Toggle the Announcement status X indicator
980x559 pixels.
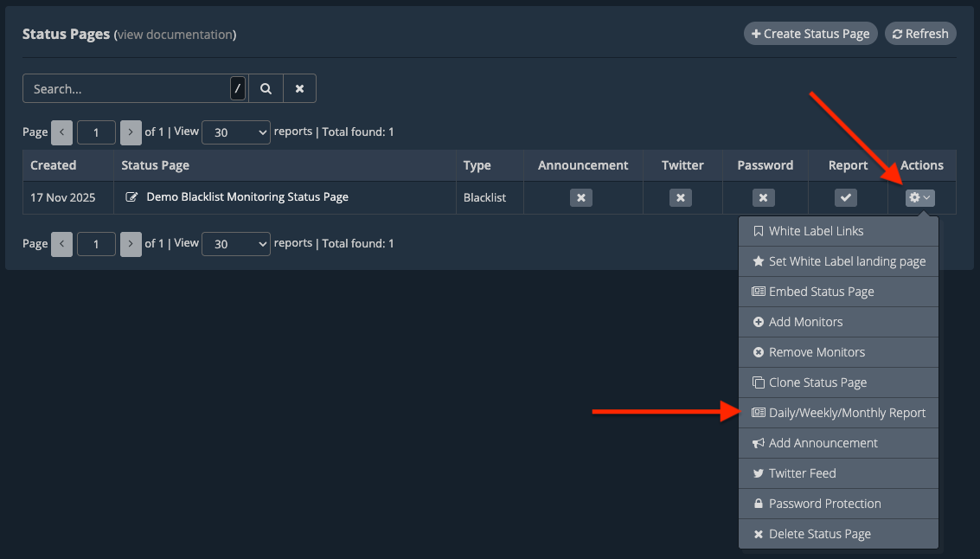(581, 198)
